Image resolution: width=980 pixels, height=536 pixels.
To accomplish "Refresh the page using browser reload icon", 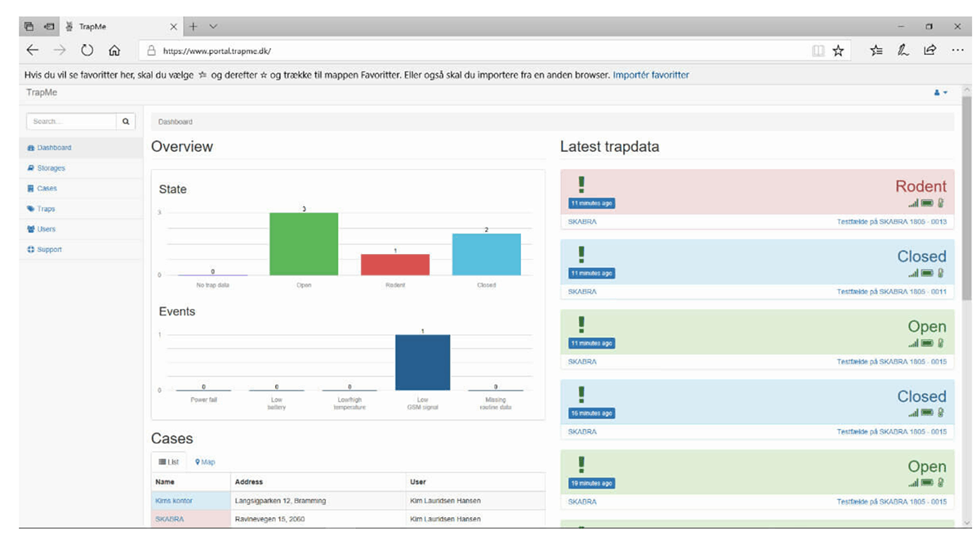I will [87, 51].
